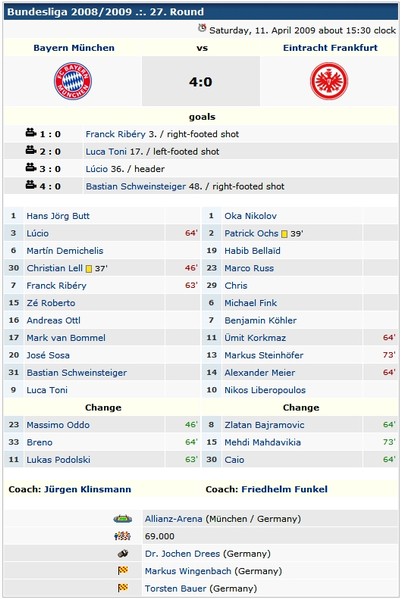
Task: Open coach Friedhelm Funkel's profile
Action: (x=285, y=489)
